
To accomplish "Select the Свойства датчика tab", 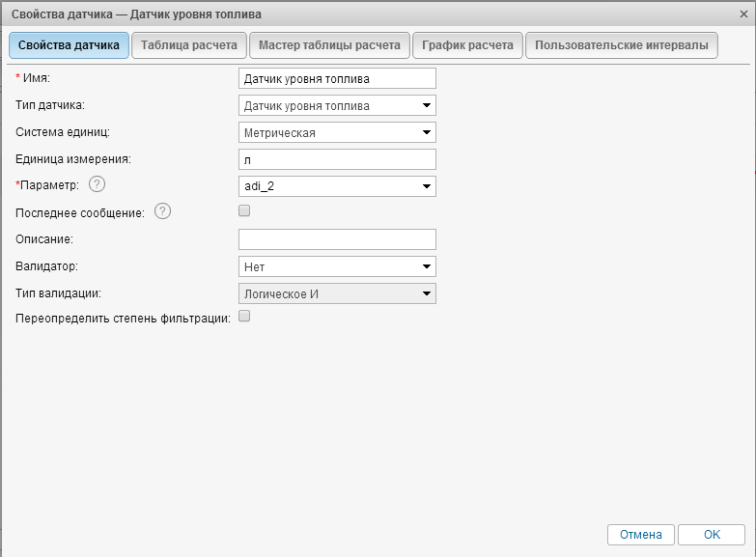I will pos(69,45).
